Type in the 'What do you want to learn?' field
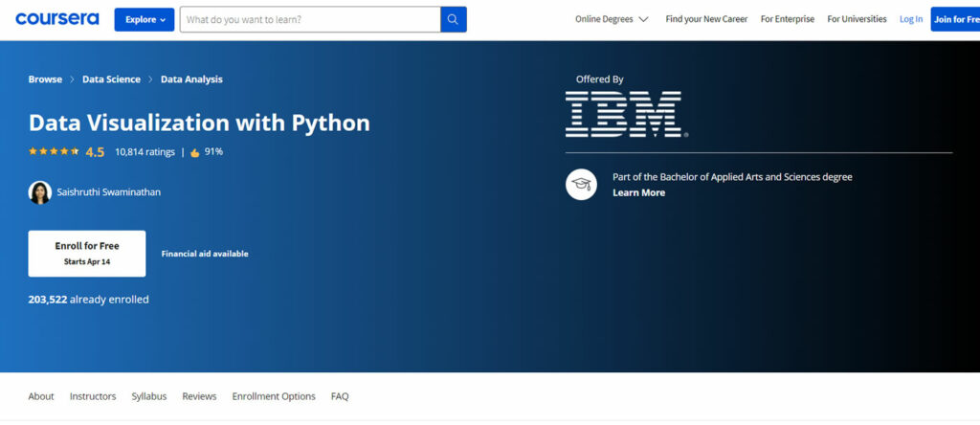Screen dimensions: 980x425 (310, 19)
